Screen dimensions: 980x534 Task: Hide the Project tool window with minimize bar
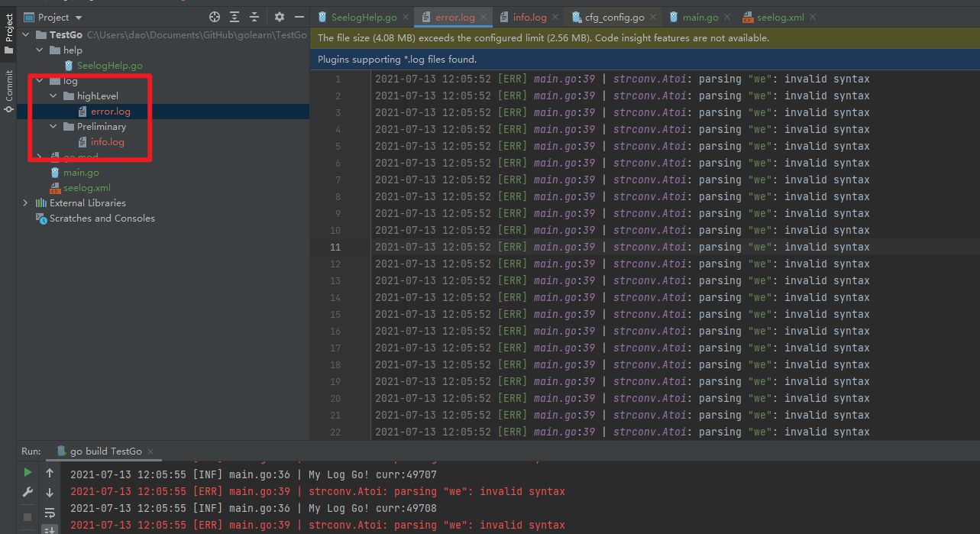pos(299,16)
